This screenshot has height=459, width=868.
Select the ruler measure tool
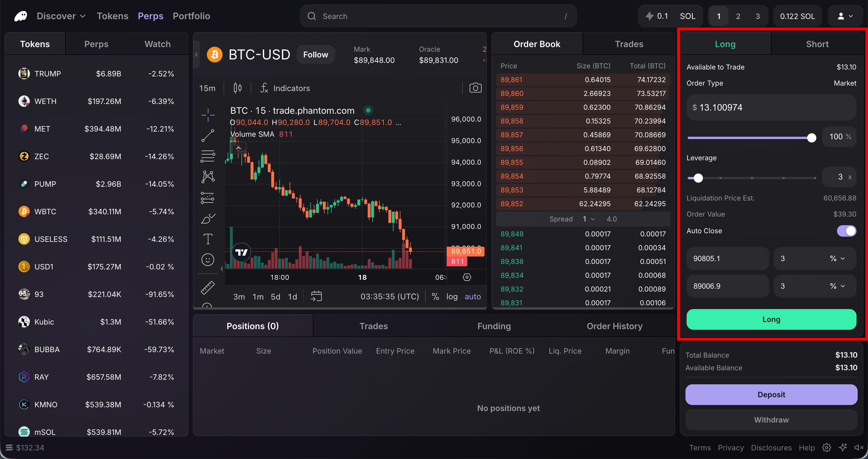pyautogui.click(x=208, y=288)
